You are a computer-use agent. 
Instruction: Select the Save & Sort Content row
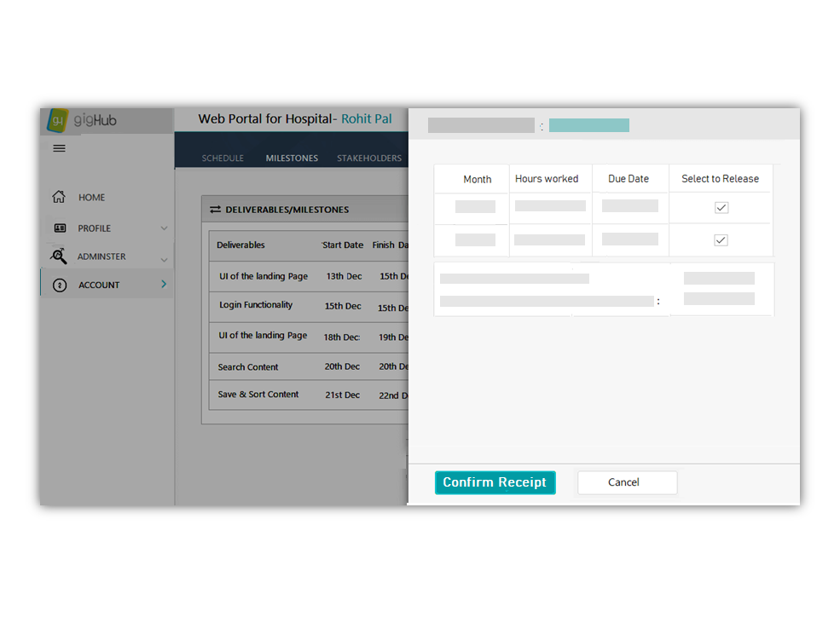[309, 395]
